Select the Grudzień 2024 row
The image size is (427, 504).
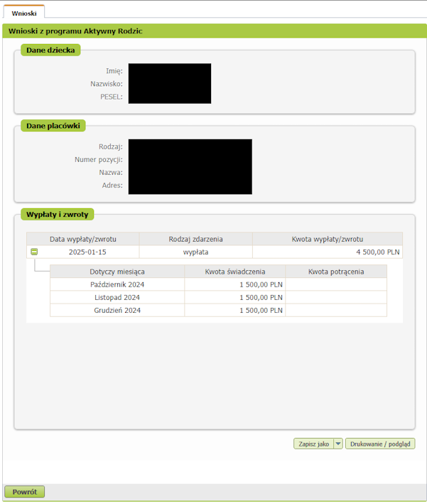[219, 310]
